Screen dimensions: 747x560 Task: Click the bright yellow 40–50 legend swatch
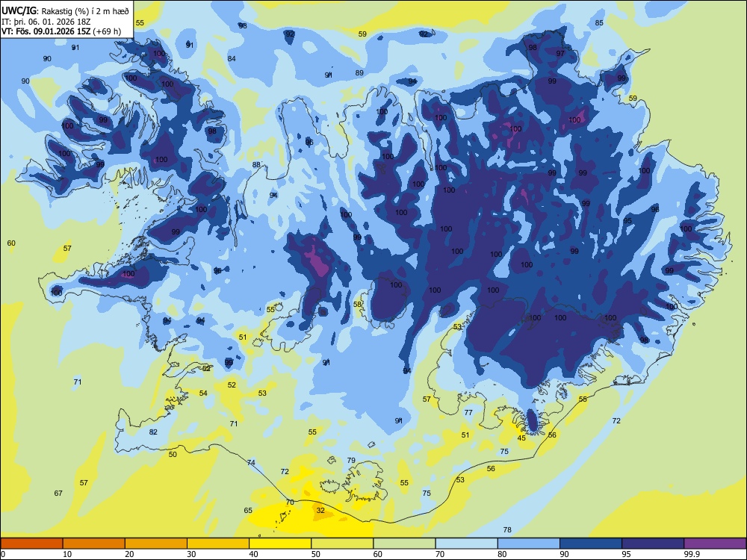tap(280, 544)
